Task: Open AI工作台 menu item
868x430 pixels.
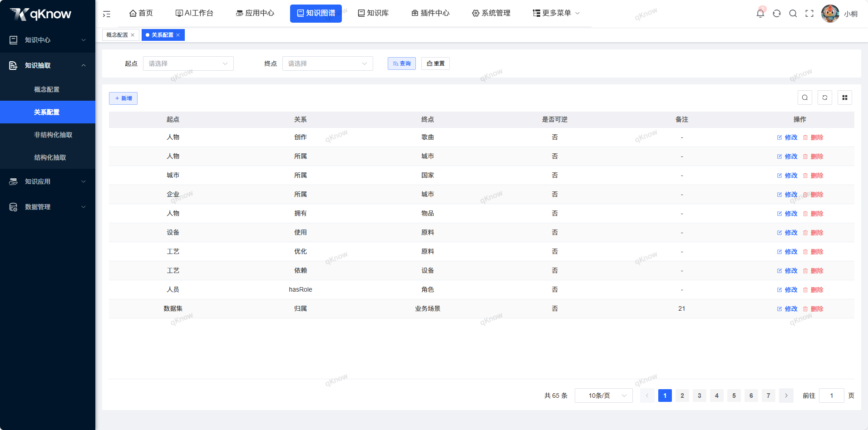Action: click(194, 13)
